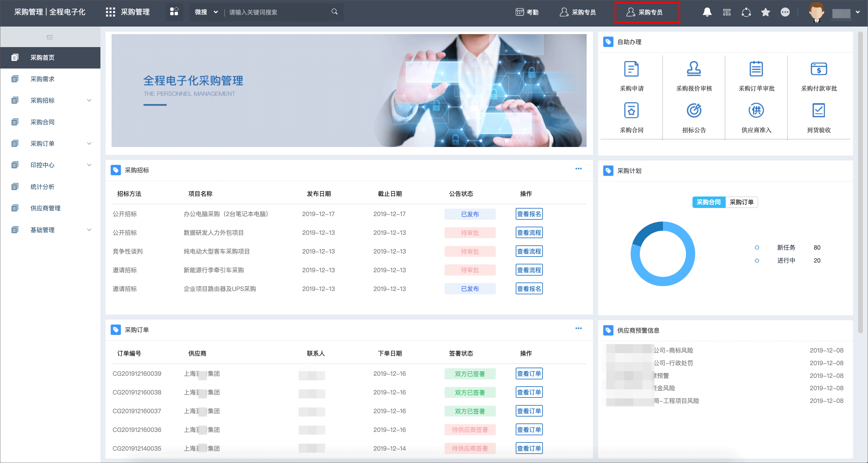Click 查看流程 for 数据研发人力外包项目
Screen dimensions: 868x463
pyautogui.click(x=529, y=233)
